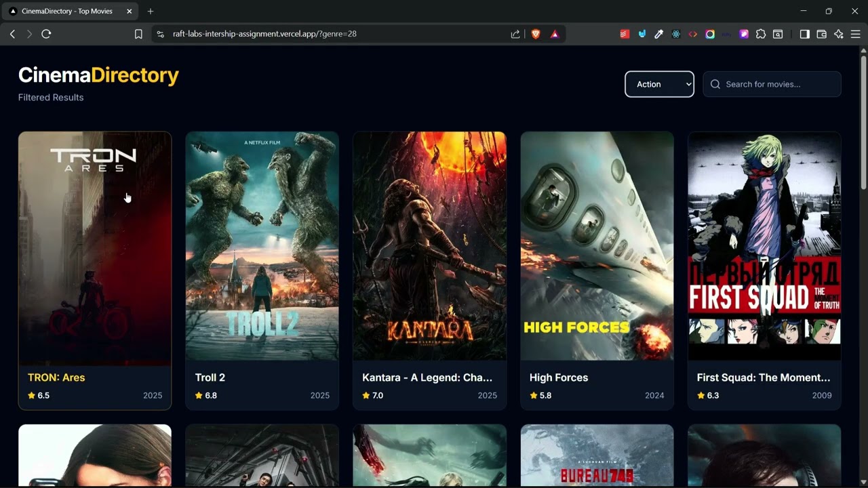
Task: Activate the eyedropper color picker extension
Action: coord(658,34)
